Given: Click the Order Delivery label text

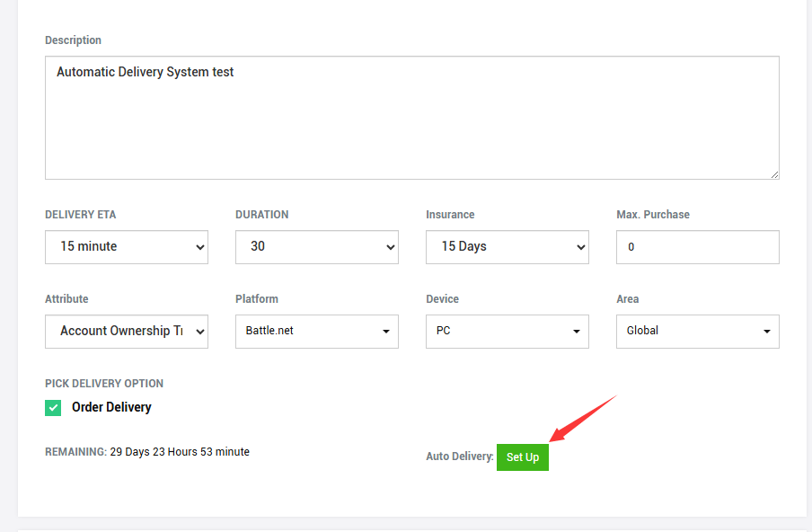Looking at the screenshot, I should (111, 408).
